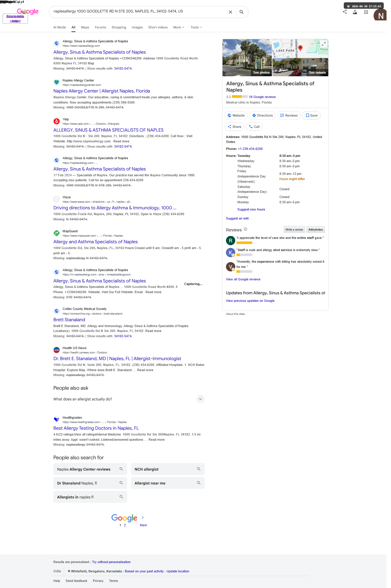Select the Shopping tab
Image resolution: width=391 pixels, height=588 pixels.
click(x=119, y=27)
